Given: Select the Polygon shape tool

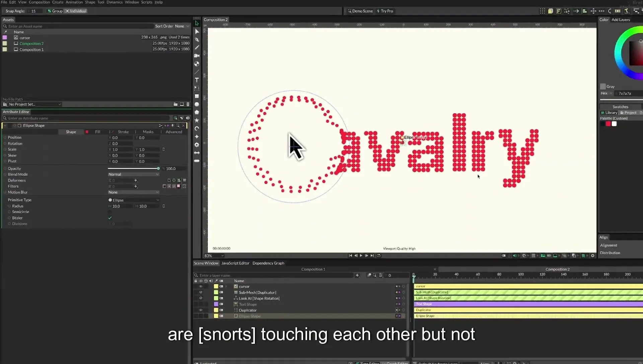Looking at the screenshot, I should pyautogui.click(x=197, y=112).
